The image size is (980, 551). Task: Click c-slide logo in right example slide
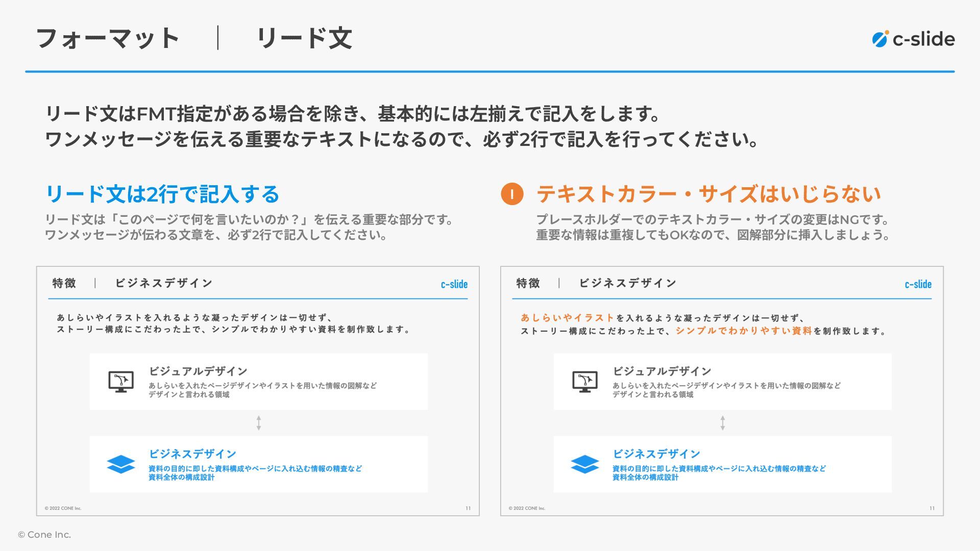pos(918,284)
